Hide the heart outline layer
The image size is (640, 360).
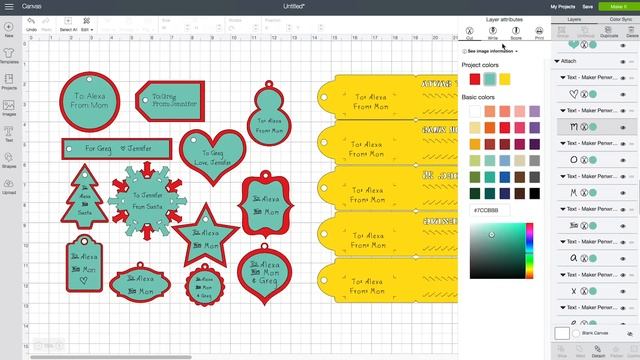(x=623, y=95)
